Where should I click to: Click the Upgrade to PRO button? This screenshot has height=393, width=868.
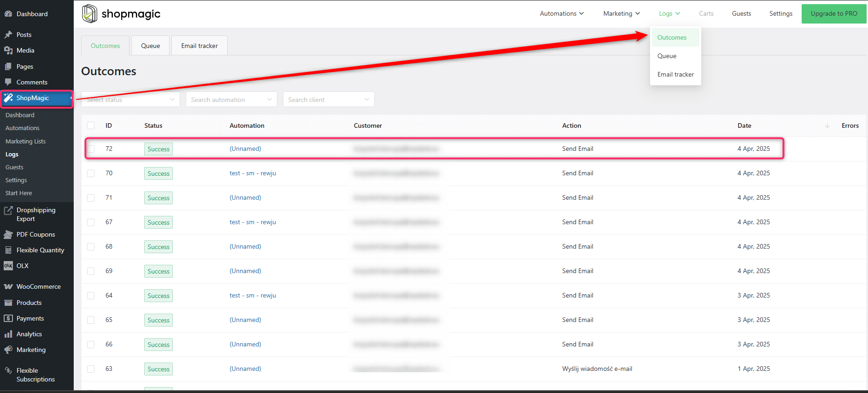(833, 13)
